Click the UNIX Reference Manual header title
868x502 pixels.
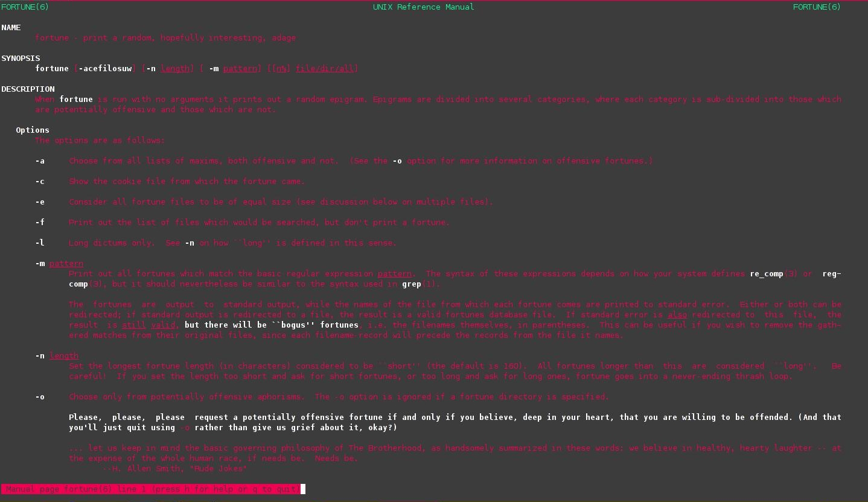click(x=423, y=7)
